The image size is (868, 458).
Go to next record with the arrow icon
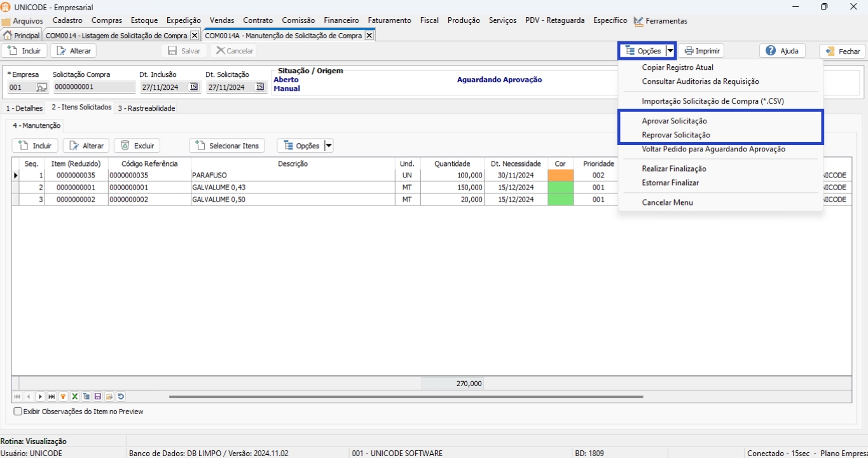pos(40,396)
